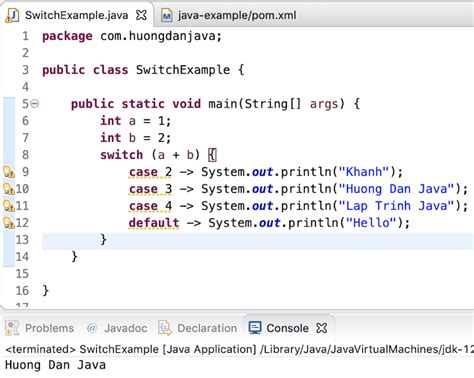Click the warning marker on line 10
The height and width of the screenshot is (378, 474).
click(x=9, y=189)
